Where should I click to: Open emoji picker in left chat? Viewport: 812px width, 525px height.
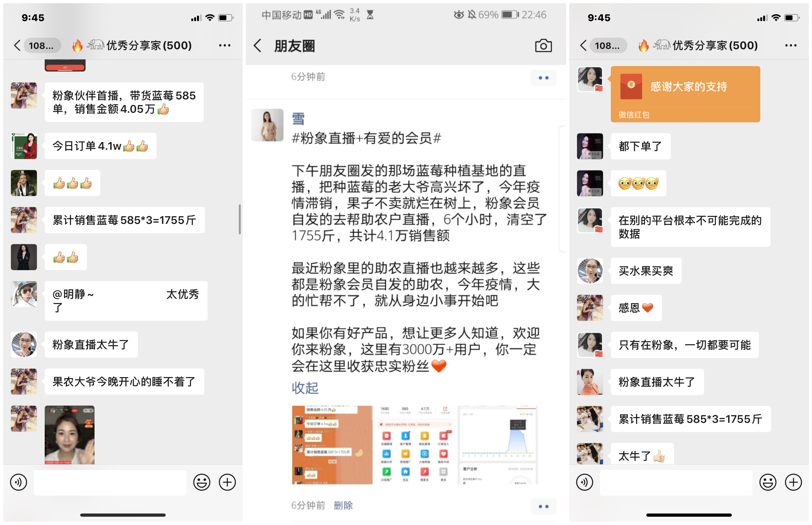pos(202,482)
